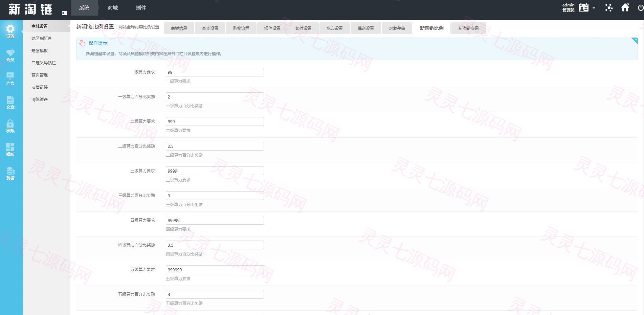Open the 系统 top menu
Image resolution: width=644 pixels, height=315 pixels.
pos(84,8)
